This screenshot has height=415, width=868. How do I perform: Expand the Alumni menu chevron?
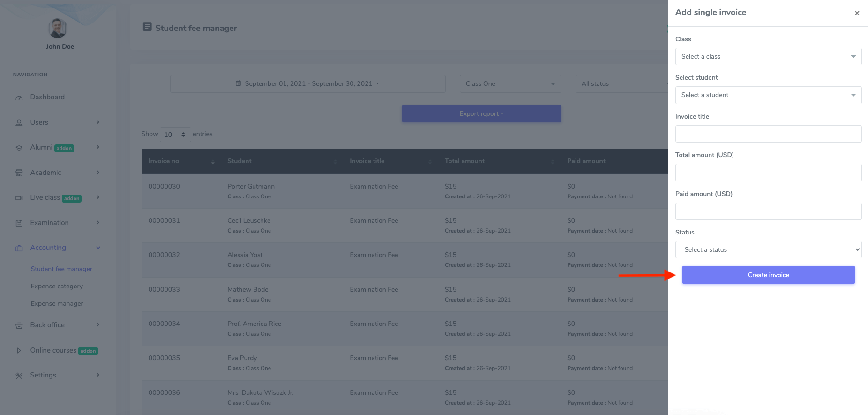tap(98, 147)
